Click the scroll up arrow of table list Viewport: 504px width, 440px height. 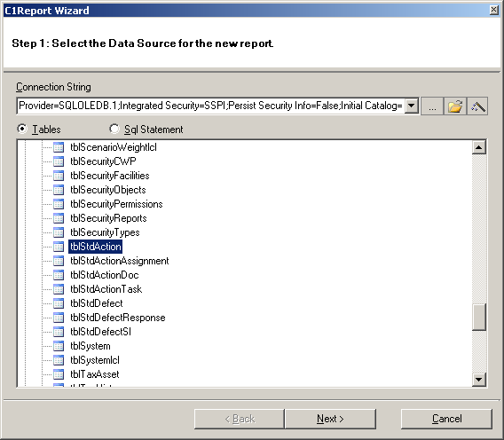coord(478,147)
